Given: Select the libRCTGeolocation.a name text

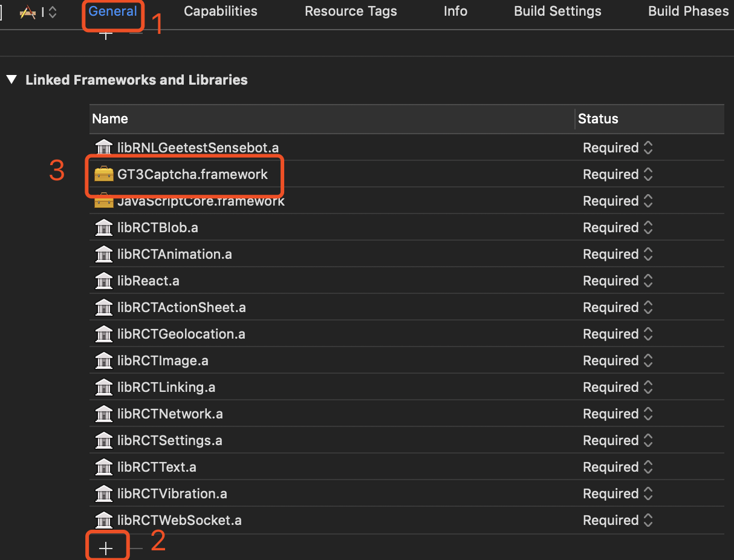Looking at the screenshot, I should click(x=181, y=334).
